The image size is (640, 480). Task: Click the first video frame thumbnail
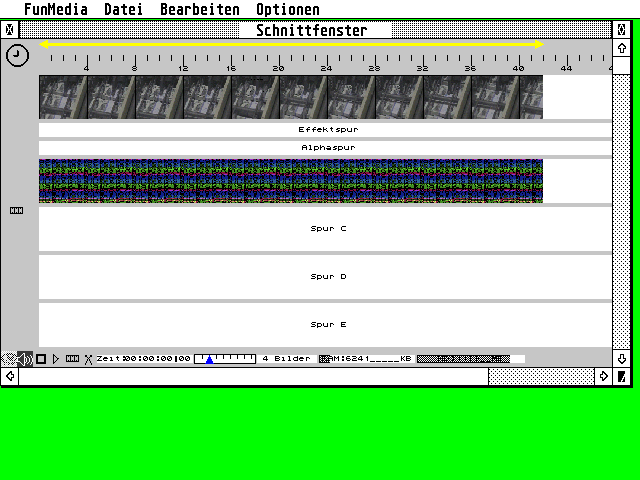tap(63, 97)
